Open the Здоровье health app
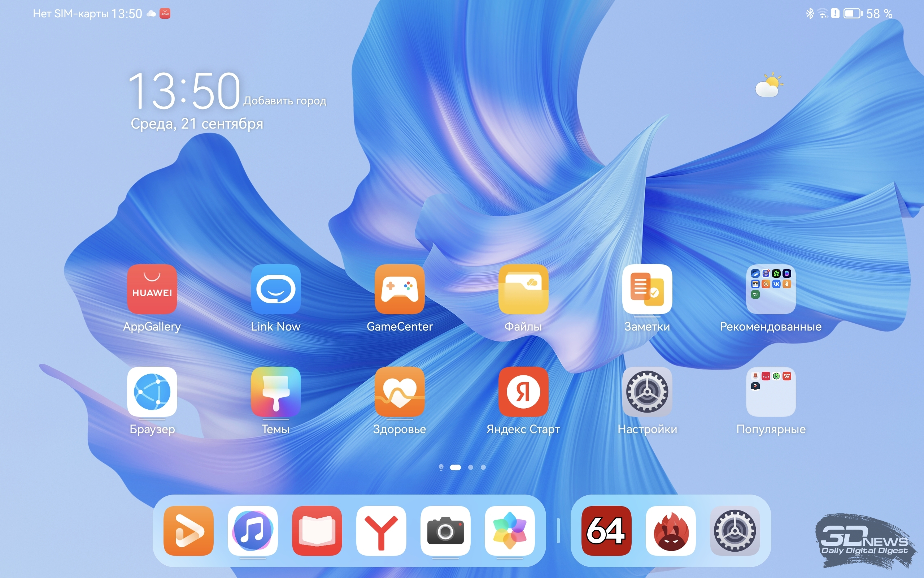Image resolution: width=924 pixels, height=578 pixels. click(x=400, y=392)
